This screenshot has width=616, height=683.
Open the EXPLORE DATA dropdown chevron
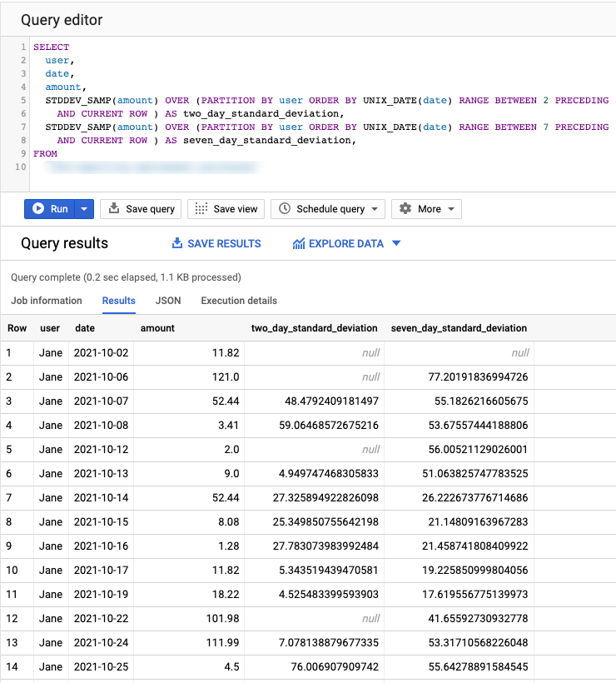[x=395, y=243]
